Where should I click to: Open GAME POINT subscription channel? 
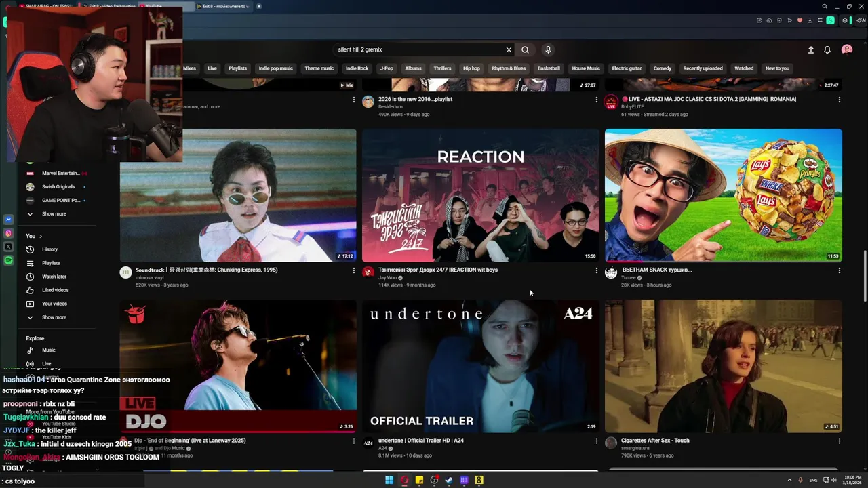[x=60, y=201]
